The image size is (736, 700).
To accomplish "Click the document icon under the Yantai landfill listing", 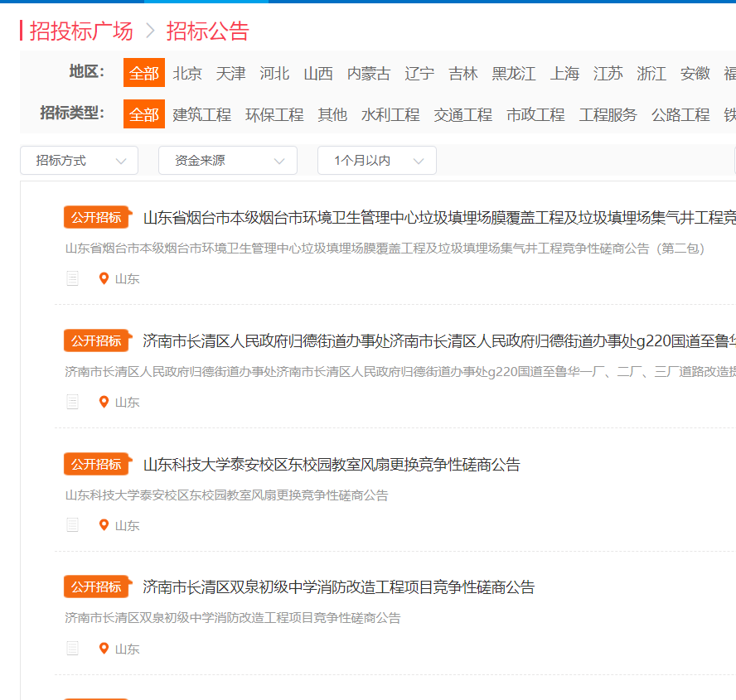I will 72,278.
